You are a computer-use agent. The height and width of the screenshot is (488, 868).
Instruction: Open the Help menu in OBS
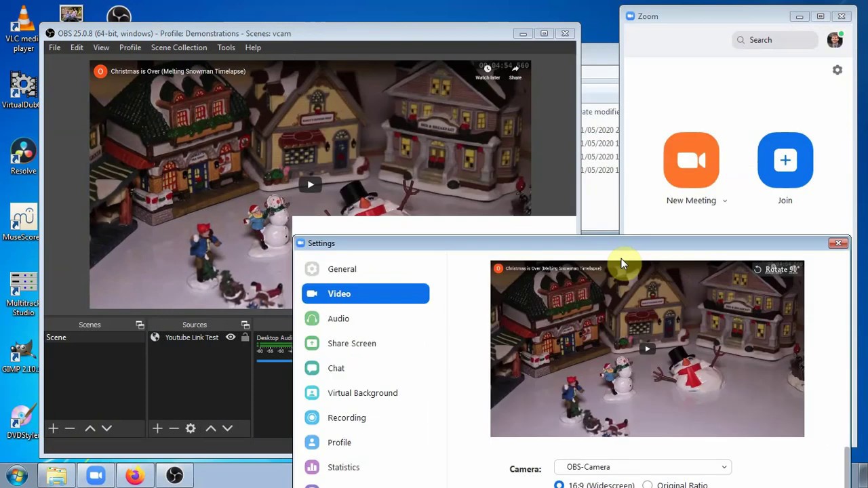(x=253, y=47)
